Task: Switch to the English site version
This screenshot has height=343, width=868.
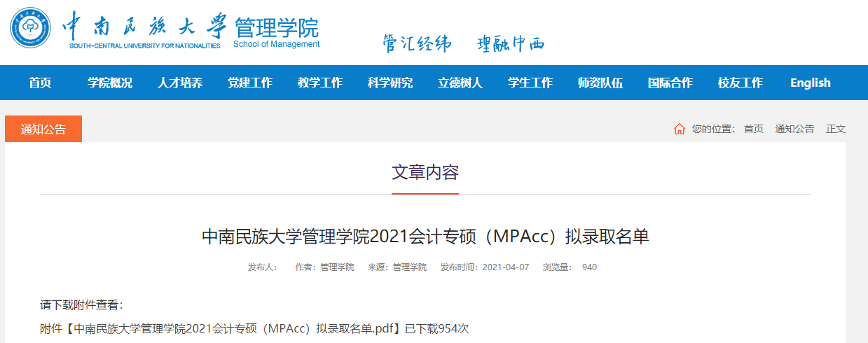Action: pos(811,83)
